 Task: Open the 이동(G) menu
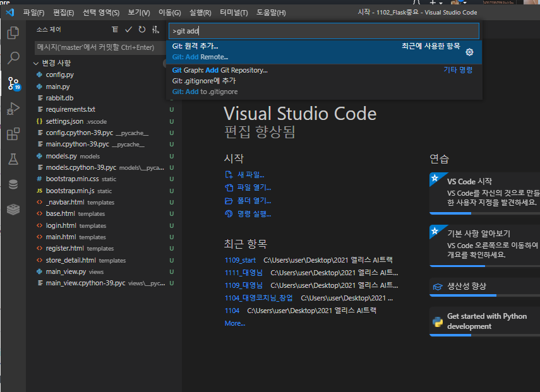(x=169, y=13)
